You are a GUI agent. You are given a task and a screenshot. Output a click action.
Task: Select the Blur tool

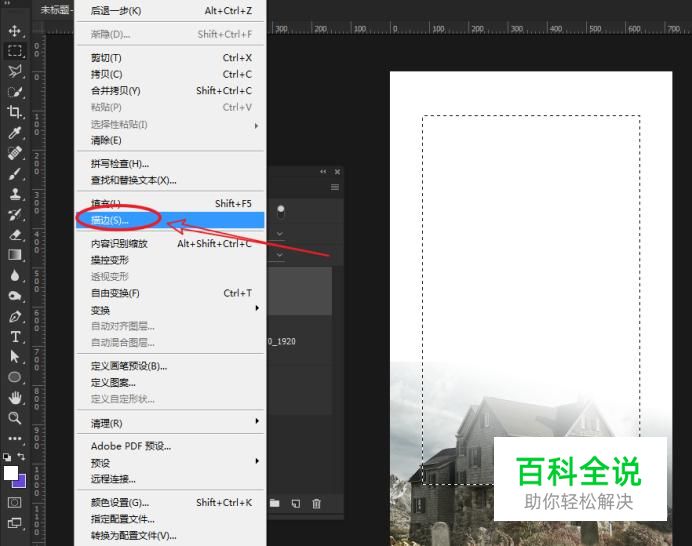[15, 275]
